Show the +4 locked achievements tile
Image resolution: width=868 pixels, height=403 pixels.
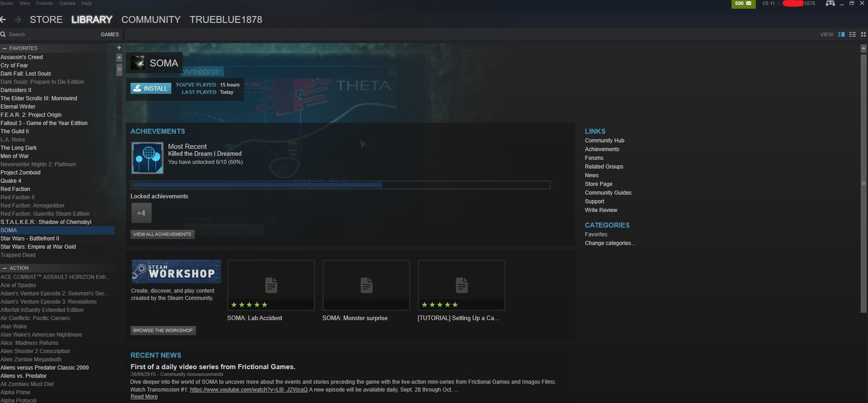(x=141, y=213)
